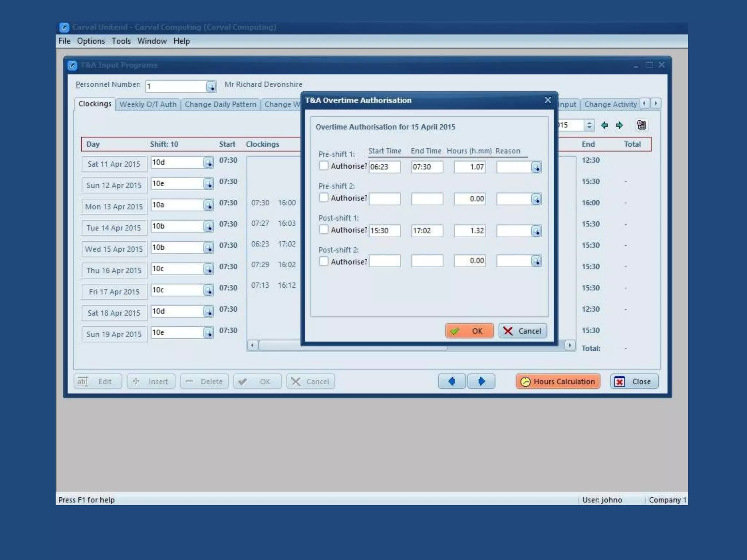Switch to the Weekly O/T Auth tab

148,104
